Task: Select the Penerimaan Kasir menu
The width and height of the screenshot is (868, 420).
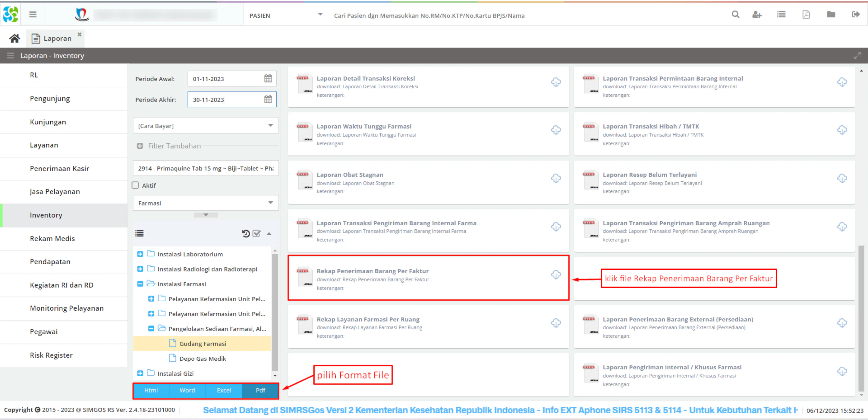Action: 64,168
